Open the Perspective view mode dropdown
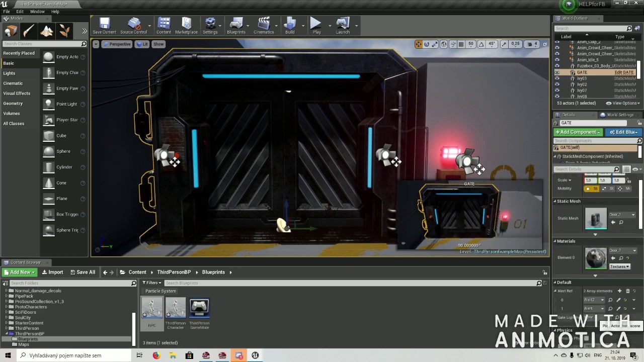The width and height of the screenshot is (644, 362). [117, 44]
